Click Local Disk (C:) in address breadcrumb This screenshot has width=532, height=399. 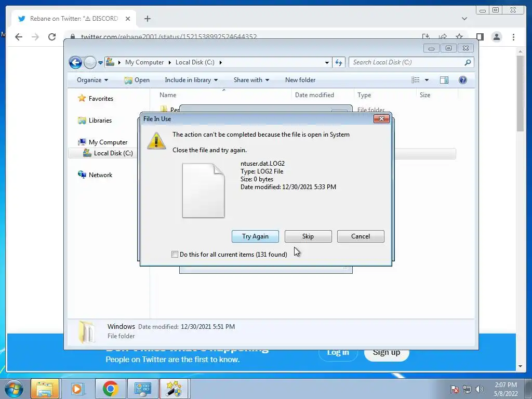[195, 62]
